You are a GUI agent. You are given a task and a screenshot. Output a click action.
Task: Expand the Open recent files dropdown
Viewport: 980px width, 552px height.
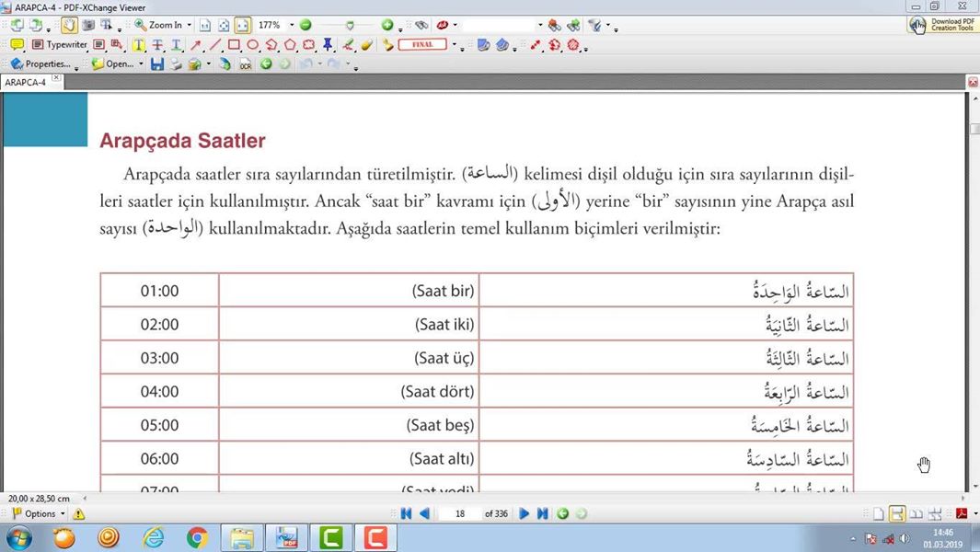142,63
